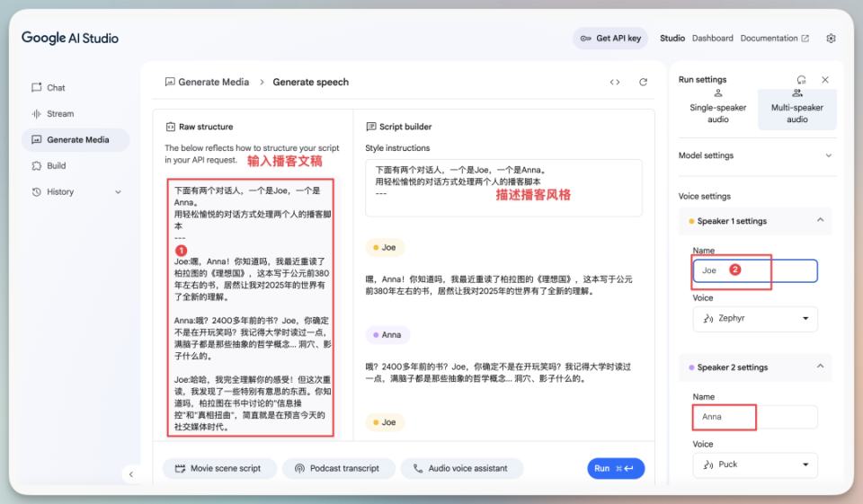Click the Style instructions text box
This screenshot has width=863, height=504.
click(x=503, y=188)
